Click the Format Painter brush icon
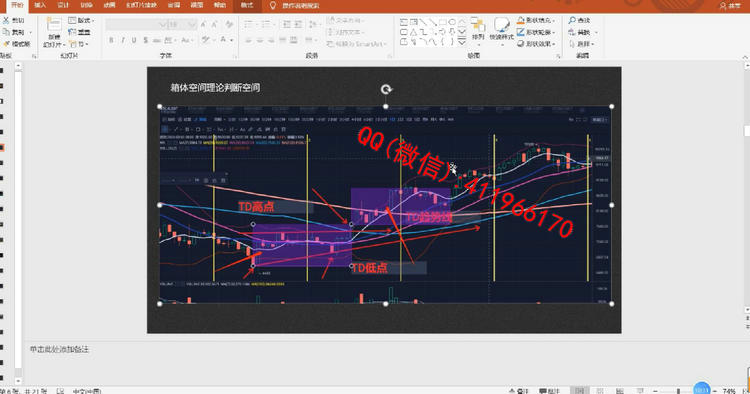This screenshot has width=750, height=394. 6,44
